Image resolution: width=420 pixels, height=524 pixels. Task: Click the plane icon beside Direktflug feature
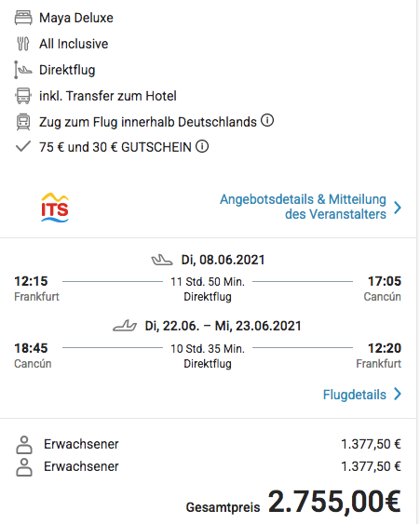click(x=23, y=70)
